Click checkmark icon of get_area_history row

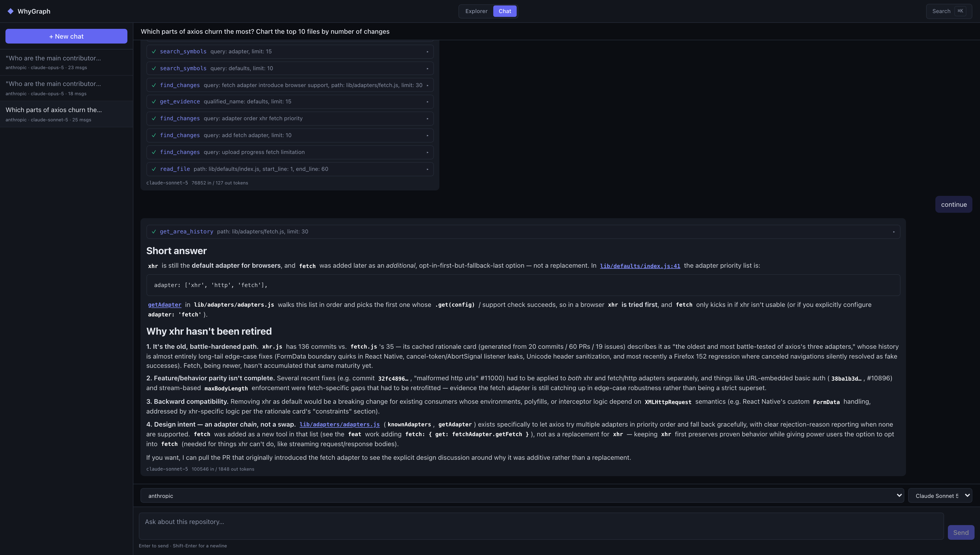pos(154,231)
